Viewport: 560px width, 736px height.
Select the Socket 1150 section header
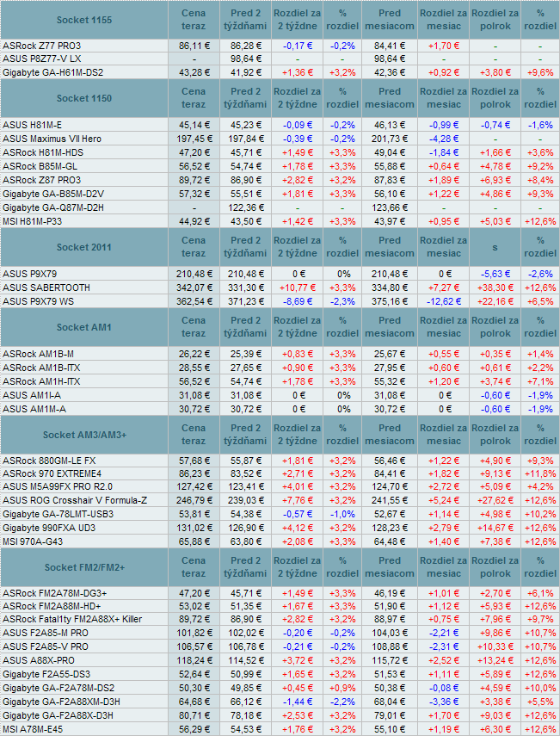84,98
